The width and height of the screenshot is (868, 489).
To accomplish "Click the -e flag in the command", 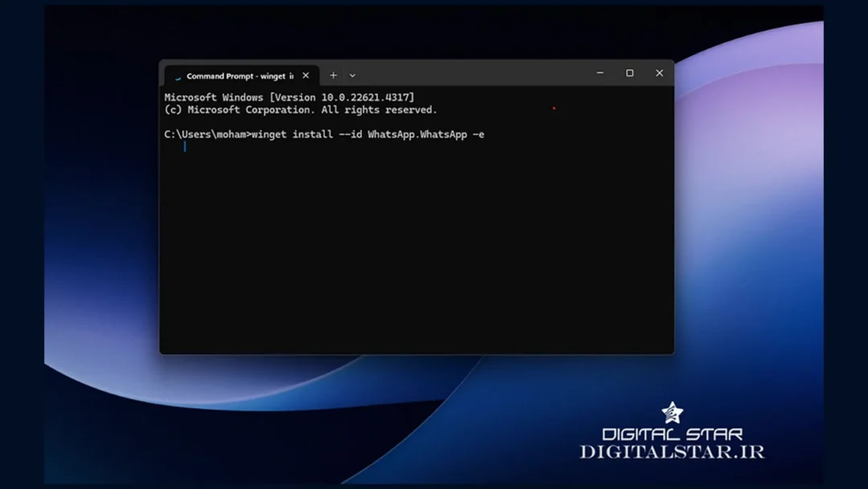I will (x=479, y=134).
